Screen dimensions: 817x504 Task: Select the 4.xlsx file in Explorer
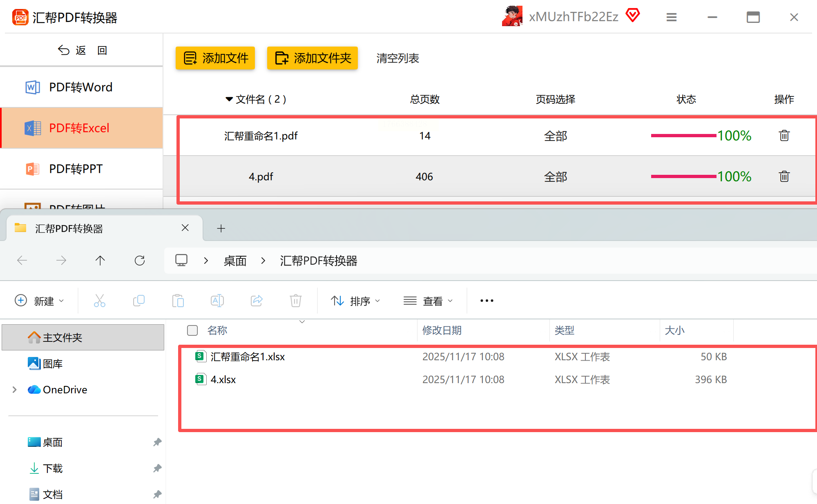(223, 379)
